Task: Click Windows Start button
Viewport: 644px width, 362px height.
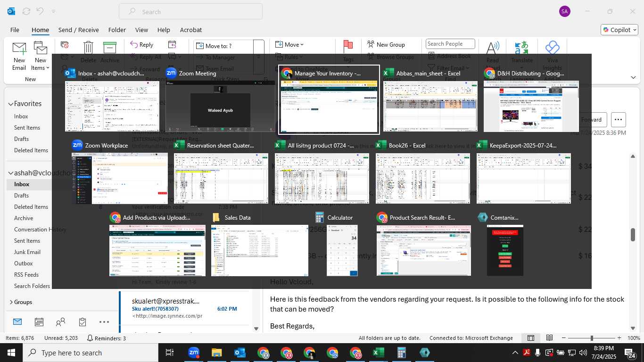Action: coord(11,353)
